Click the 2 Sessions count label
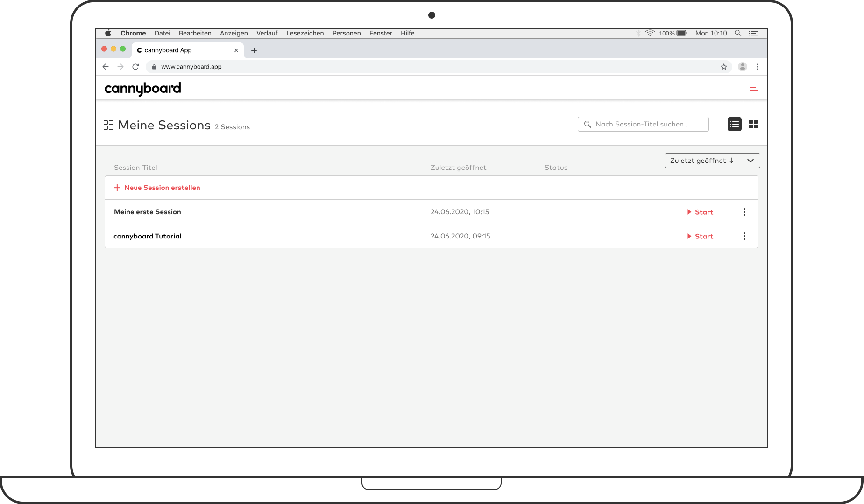 tap(232, 127)
